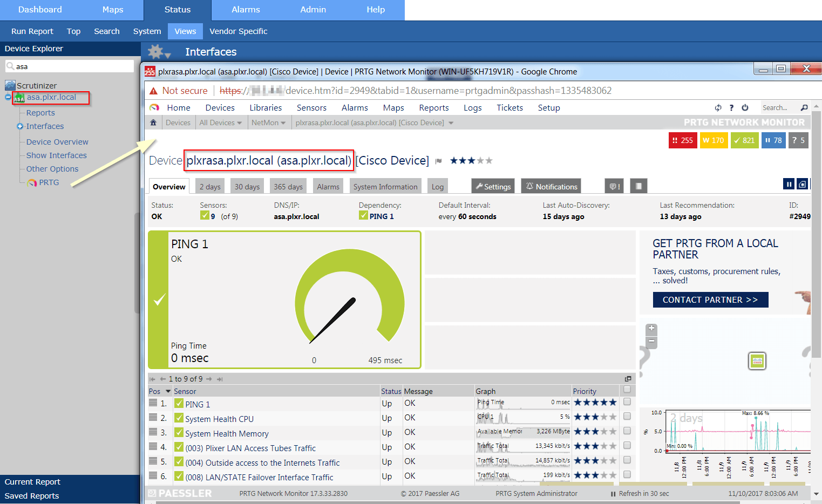
Task: Open the device Settings button
Action: [x=493, y=186]
